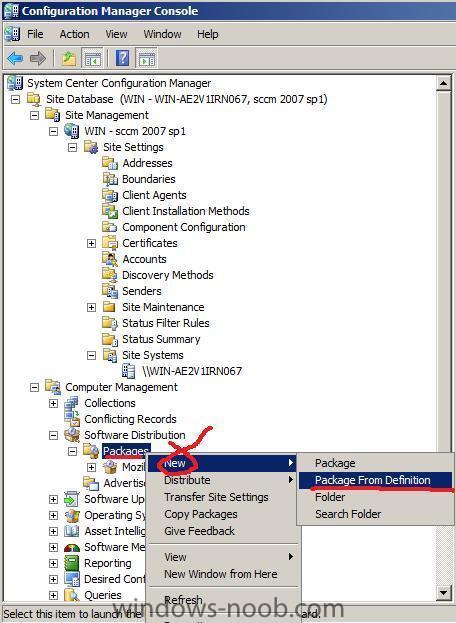Screen dimensions: 456x623
Task: Select Transfer Site Settings in context menu
Action: pyautogui.click(x=222, y=497)
